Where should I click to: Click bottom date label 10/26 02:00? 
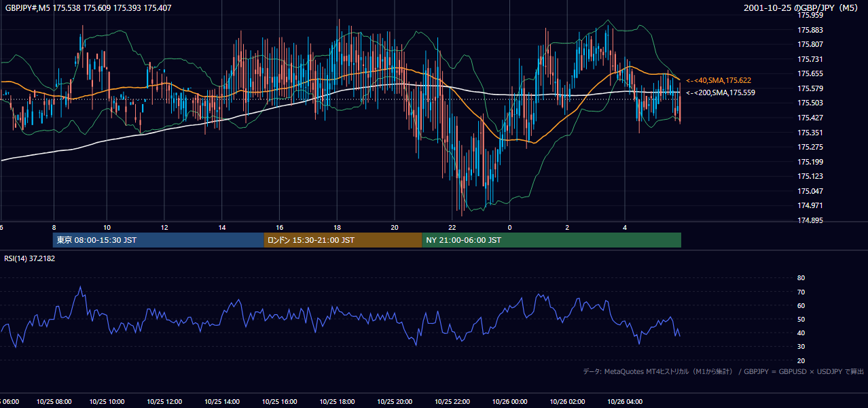click(x=567, y=402)
